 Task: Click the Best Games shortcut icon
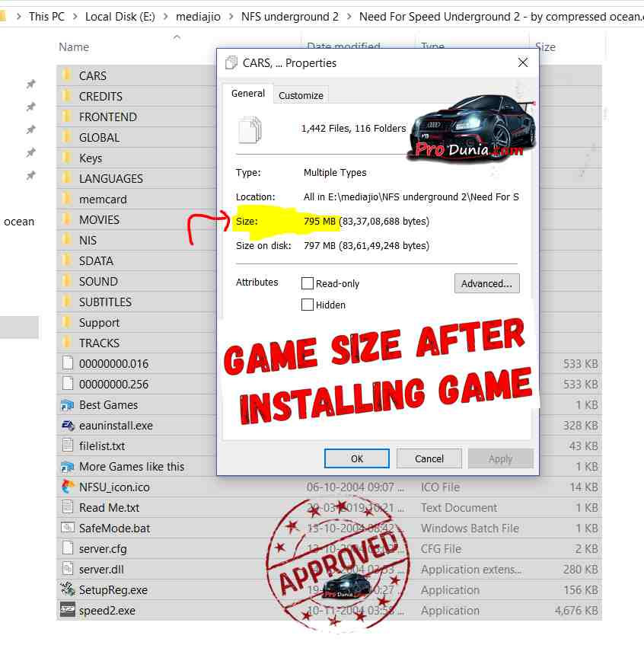coord(68,405)
